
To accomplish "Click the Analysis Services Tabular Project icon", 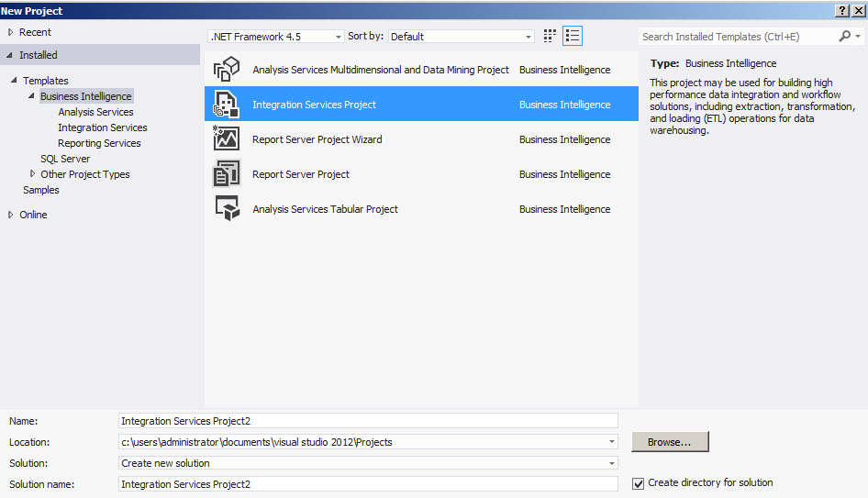I will 226,209.
